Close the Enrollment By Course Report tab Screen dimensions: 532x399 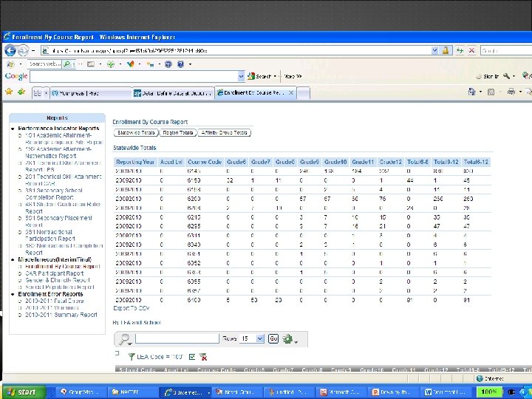[291, 92]
